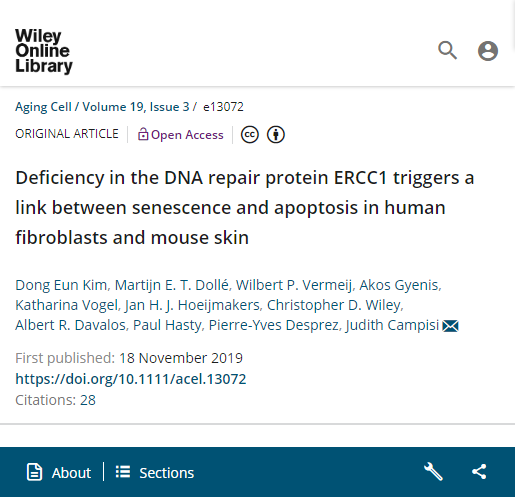Image resolution: width=515 pixels, height=500 pixels.
Task: Open author Jan H. J. Hoeijmakers
Action: coord(192,305)
